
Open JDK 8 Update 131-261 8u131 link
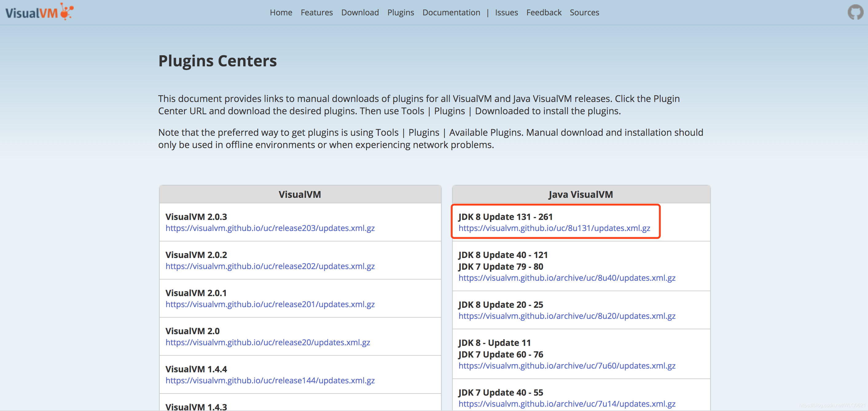coord(554,228)
